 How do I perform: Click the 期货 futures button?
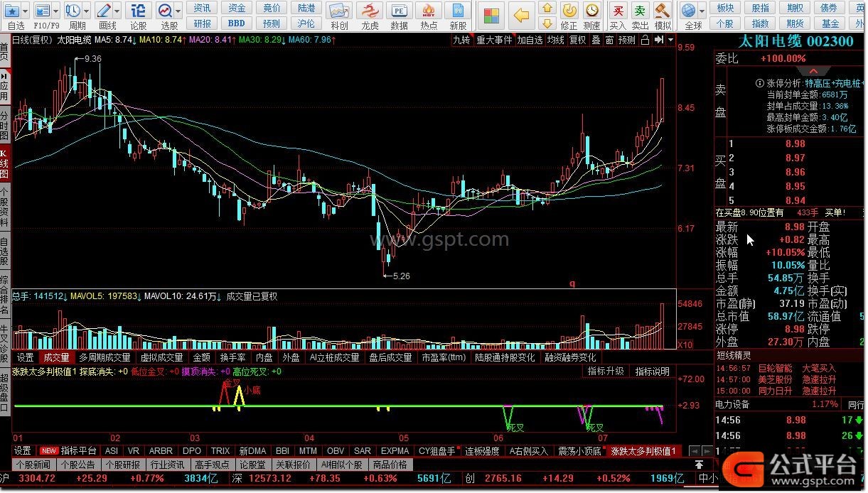click(x=795, y=23)
